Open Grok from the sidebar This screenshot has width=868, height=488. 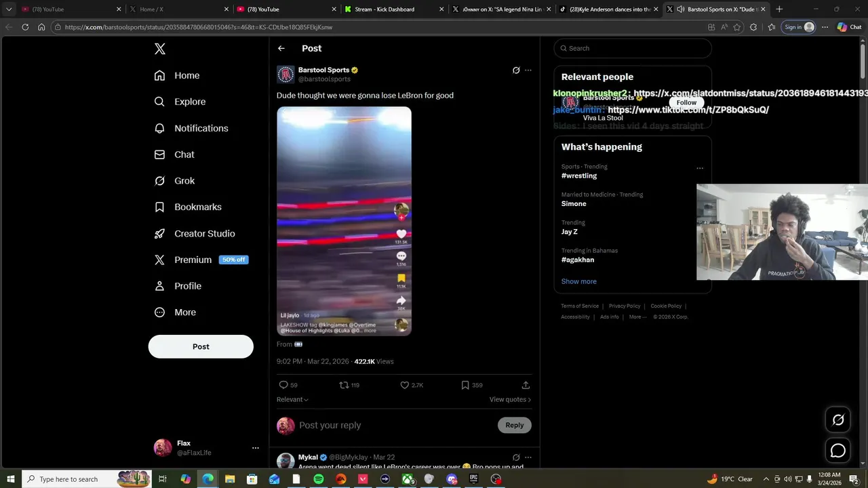click(174, 181)
